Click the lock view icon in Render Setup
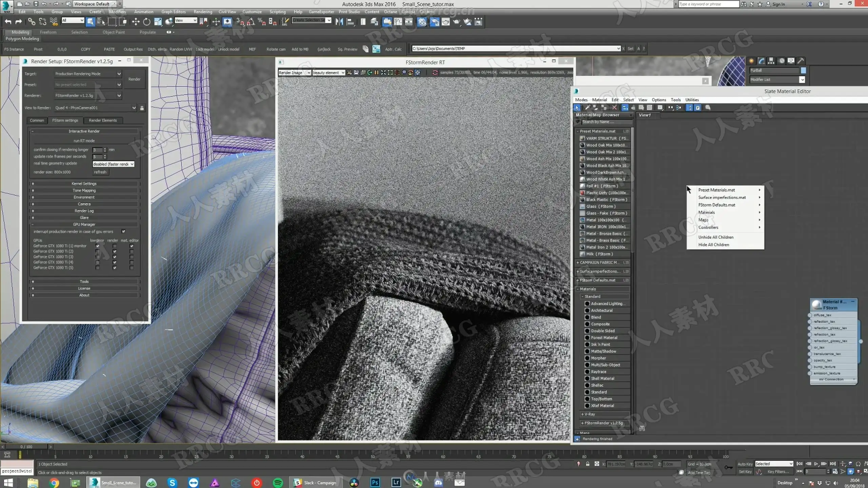868x488 pixels. 142,108
